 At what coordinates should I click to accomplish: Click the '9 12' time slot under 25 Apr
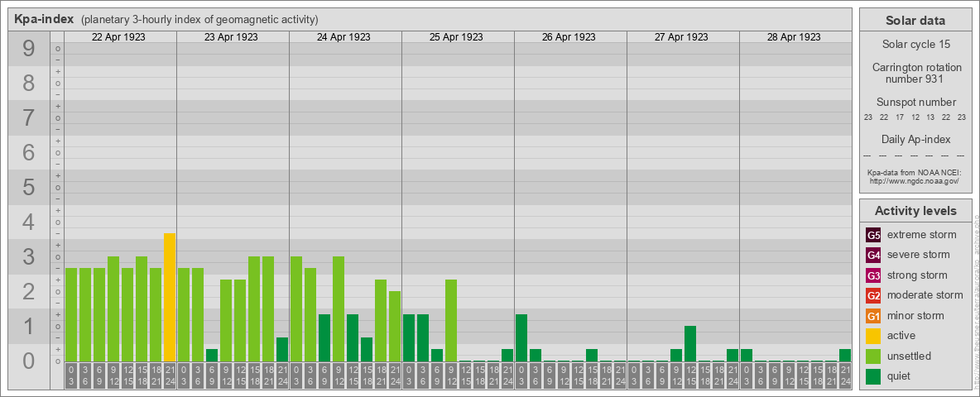tap(450, 375)
